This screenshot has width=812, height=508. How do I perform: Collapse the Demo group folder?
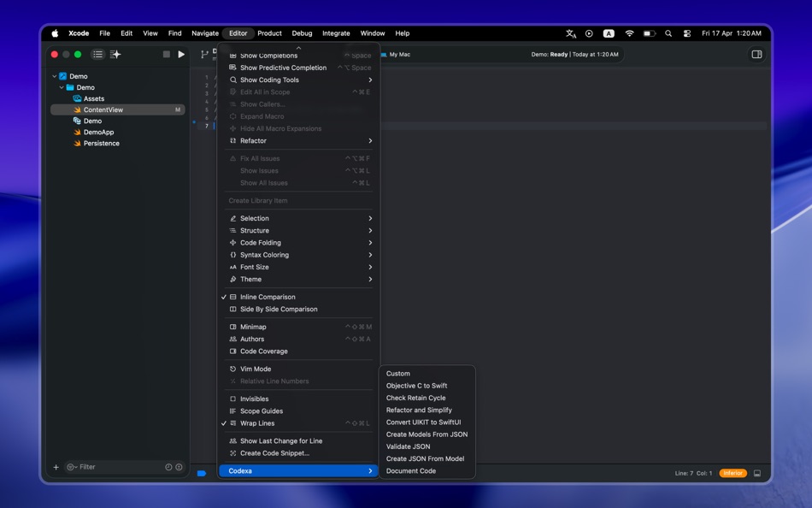click(62, 87)
